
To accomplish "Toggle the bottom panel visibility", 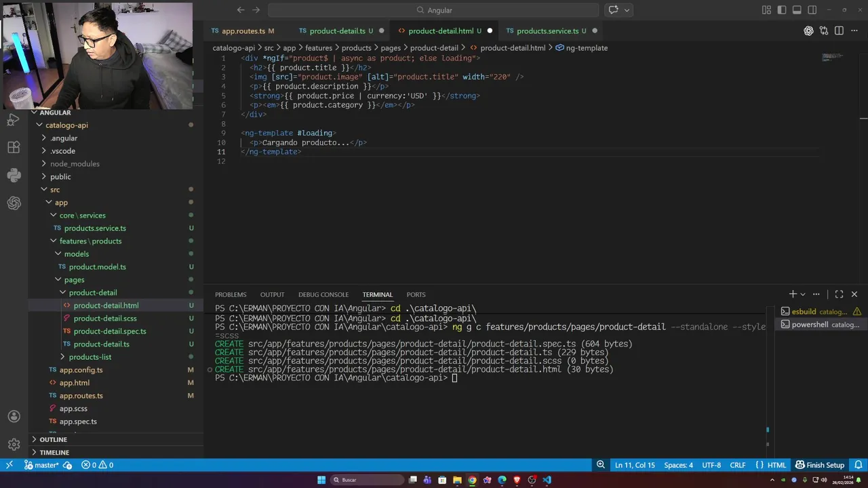I will (x=797, y=10).
